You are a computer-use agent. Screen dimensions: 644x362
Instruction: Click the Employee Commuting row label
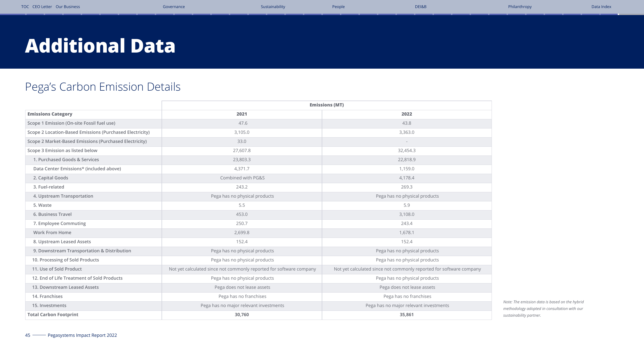click(59, 223)
